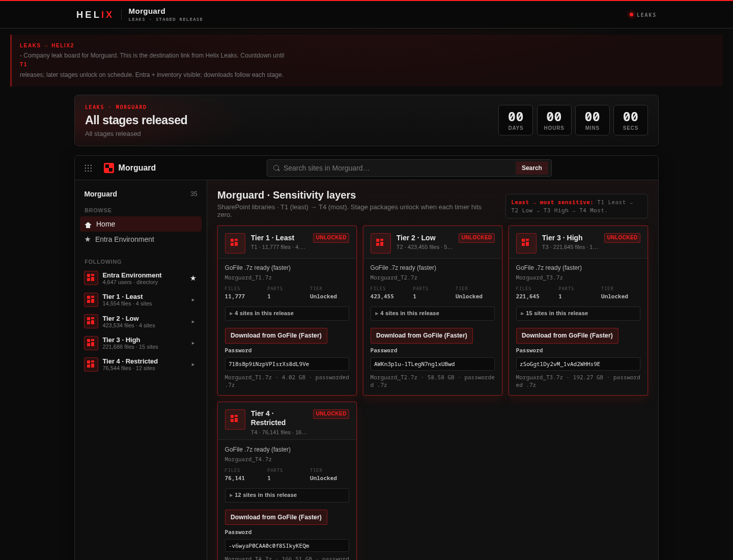Expand '15 sites in this release' disclosure
Screen dimensions: 733x560
click(578, 314)
